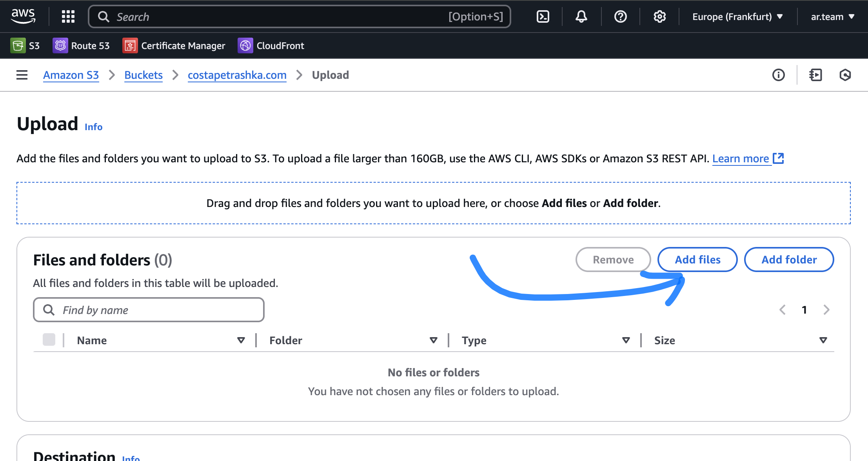
Task: Open AWS CloudShell terminal icon
Action: [543, 16]
